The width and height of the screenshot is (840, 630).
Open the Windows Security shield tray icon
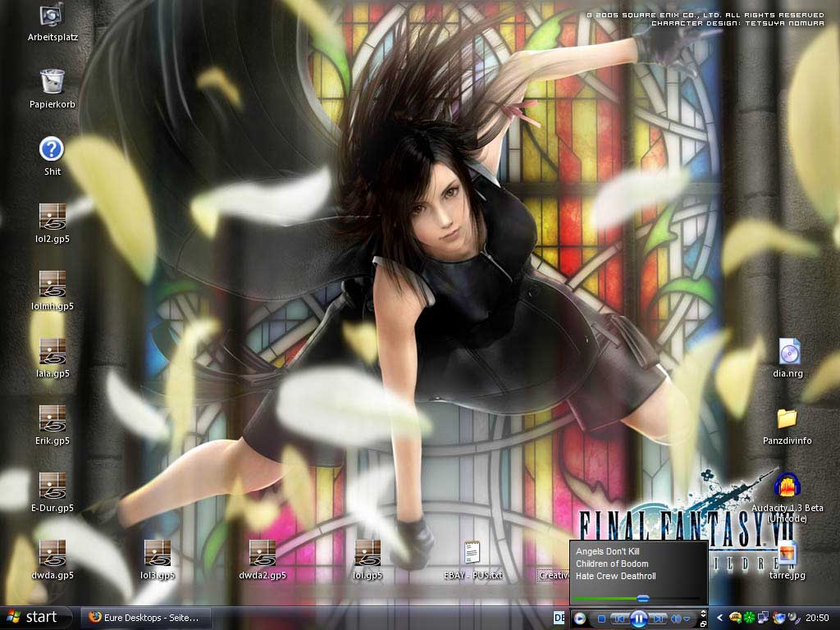778,618
